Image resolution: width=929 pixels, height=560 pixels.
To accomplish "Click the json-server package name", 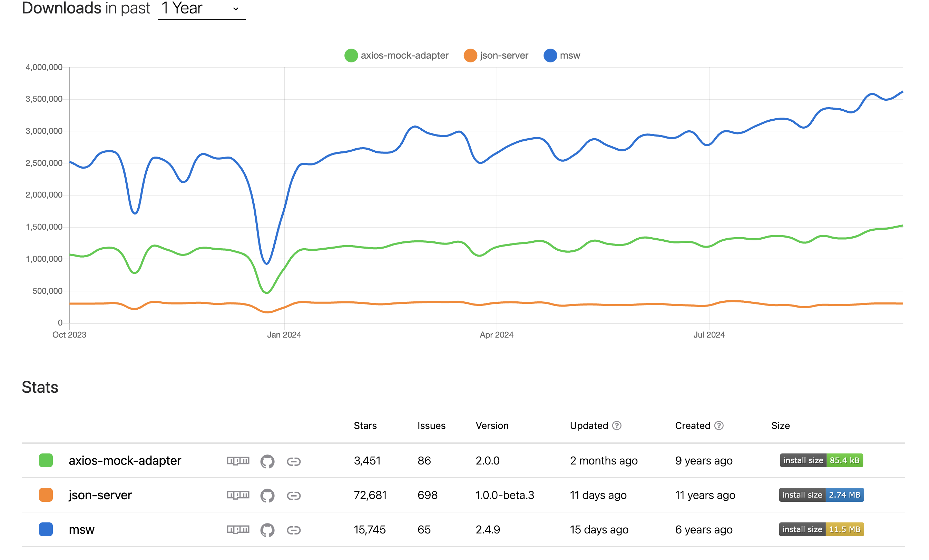I will click(x=100, y=495).
